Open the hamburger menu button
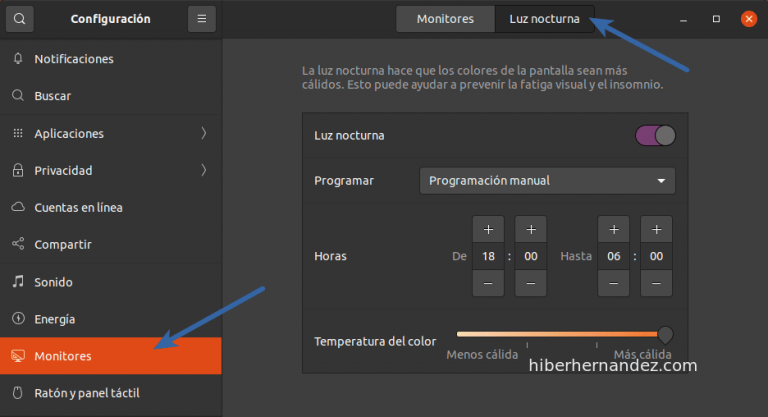Screen dimensions: 768x417 [x=201, y=18]
